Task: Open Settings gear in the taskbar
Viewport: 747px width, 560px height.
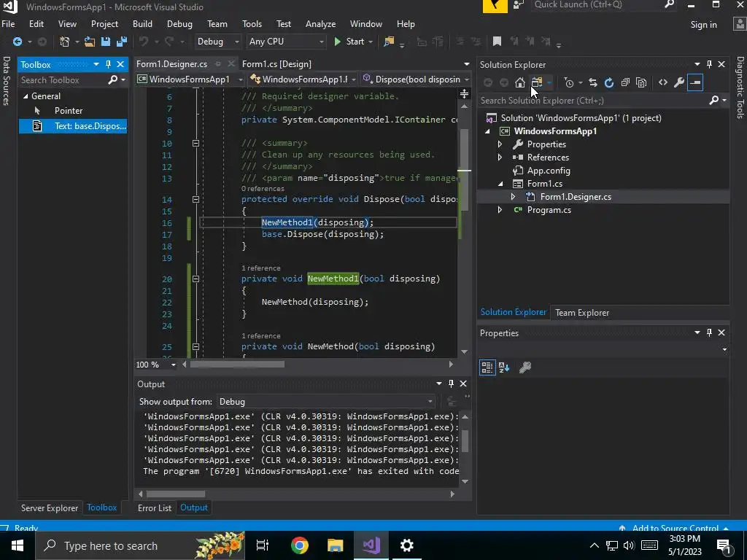Action: (406, 545)
